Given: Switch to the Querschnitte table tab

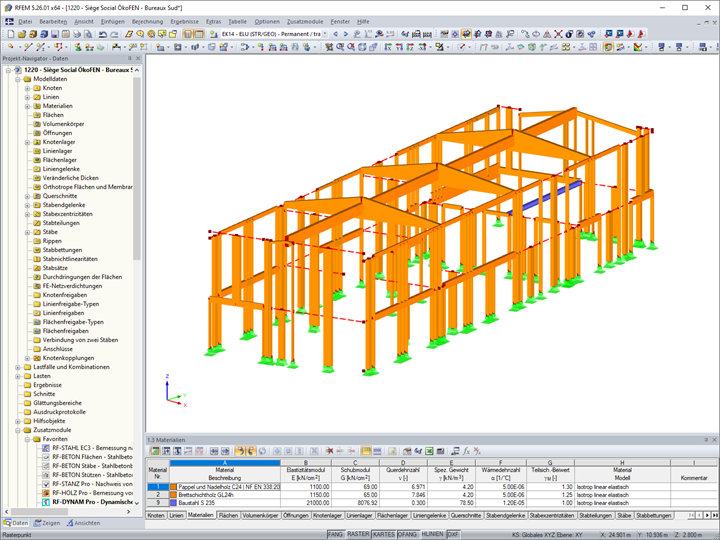Looking at the screenshot, I should click(x=466, y=516).
